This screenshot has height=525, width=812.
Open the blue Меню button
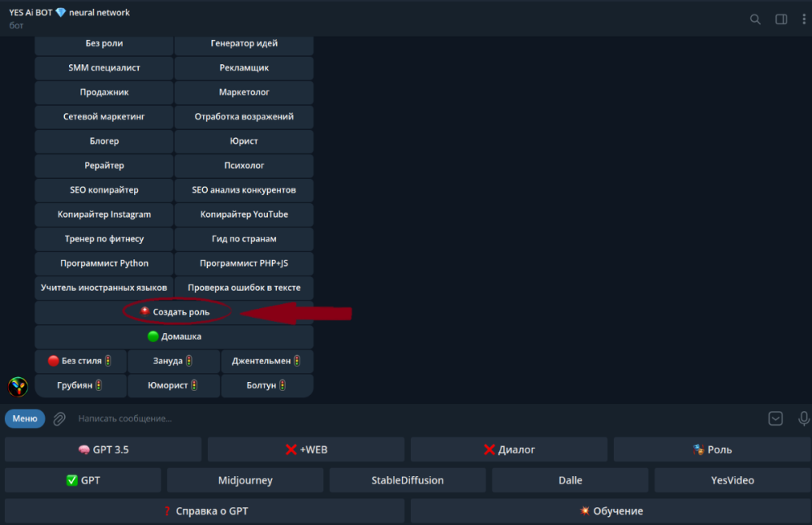(24, 419)
